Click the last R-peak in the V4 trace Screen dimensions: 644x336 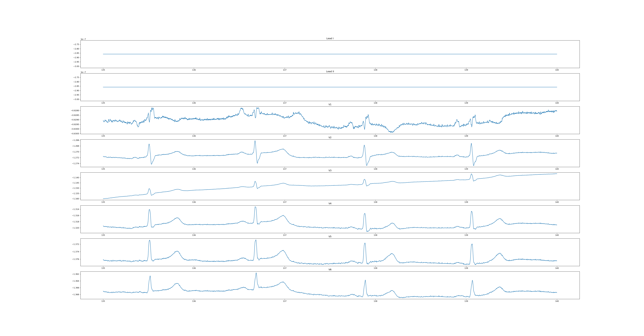[471, 212]
